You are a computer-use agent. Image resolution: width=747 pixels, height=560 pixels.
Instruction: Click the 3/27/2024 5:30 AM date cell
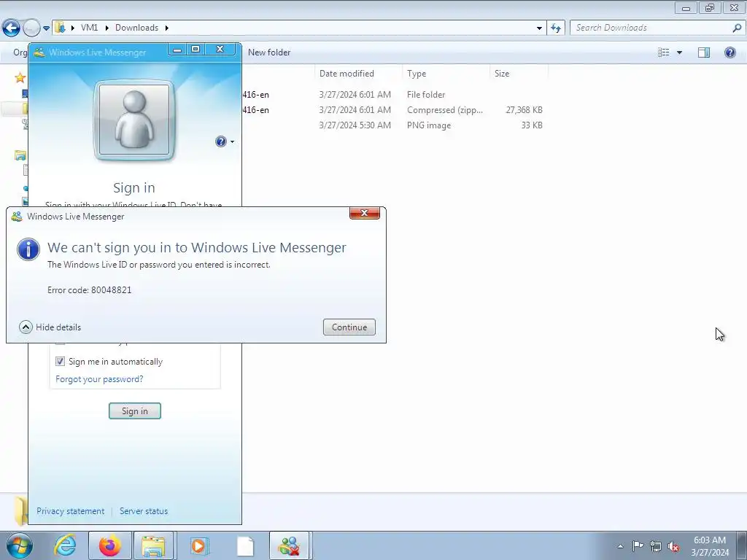click(355, 125)
